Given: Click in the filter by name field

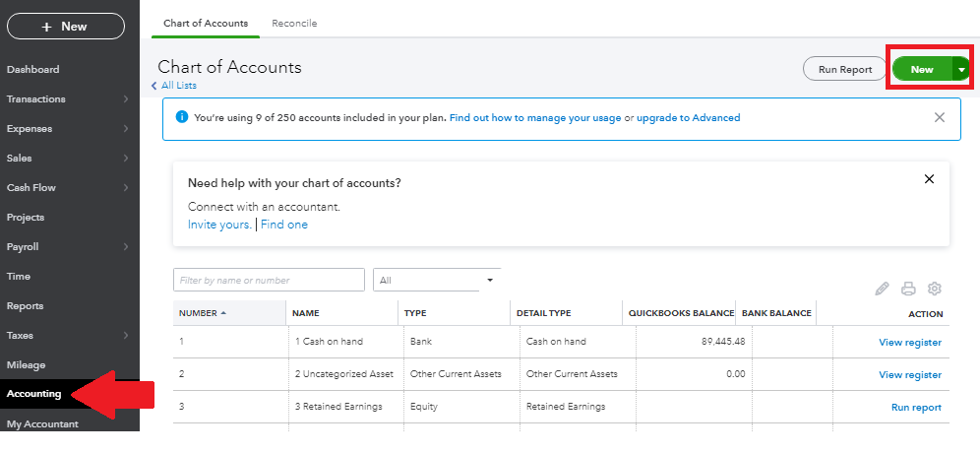Looking at the screenshot, I should coord(269,281).
